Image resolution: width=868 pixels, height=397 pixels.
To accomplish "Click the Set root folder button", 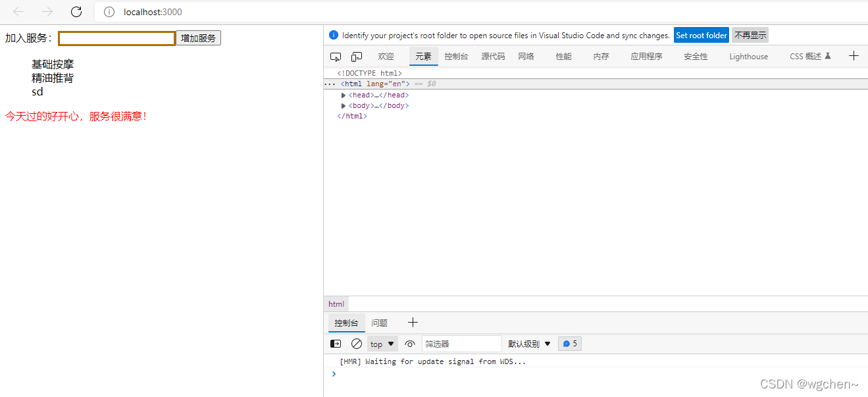I will [x=702, y=36].
